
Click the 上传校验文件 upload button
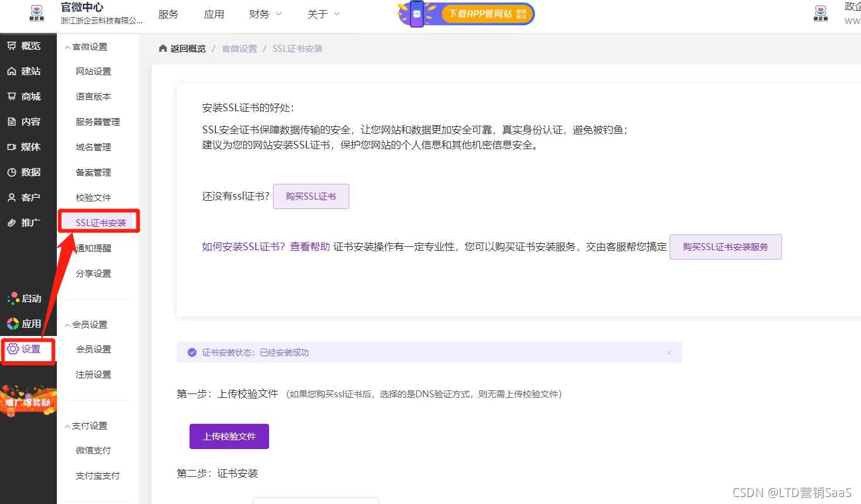pos(229,436)
